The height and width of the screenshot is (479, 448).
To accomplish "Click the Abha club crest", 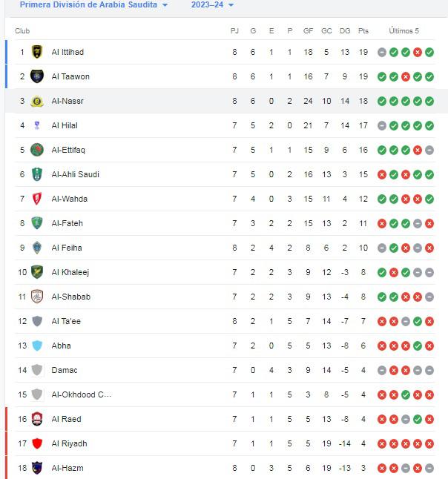I will tap(37, 346).
